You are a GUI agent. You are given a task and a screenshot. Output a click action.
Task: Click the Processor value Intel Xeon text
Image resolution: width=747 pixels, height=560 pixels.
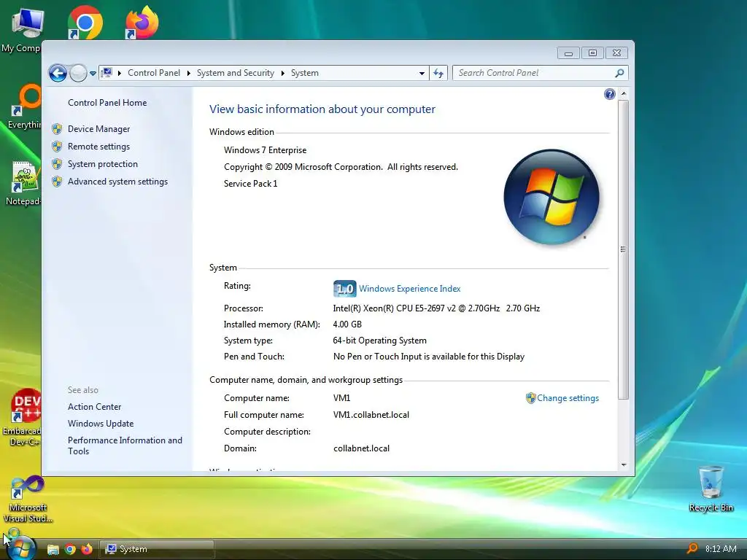(x=436, y=308)
